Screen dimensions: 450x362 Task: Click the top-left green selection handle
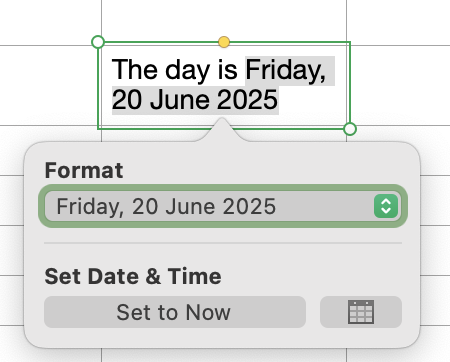[98, 42]
